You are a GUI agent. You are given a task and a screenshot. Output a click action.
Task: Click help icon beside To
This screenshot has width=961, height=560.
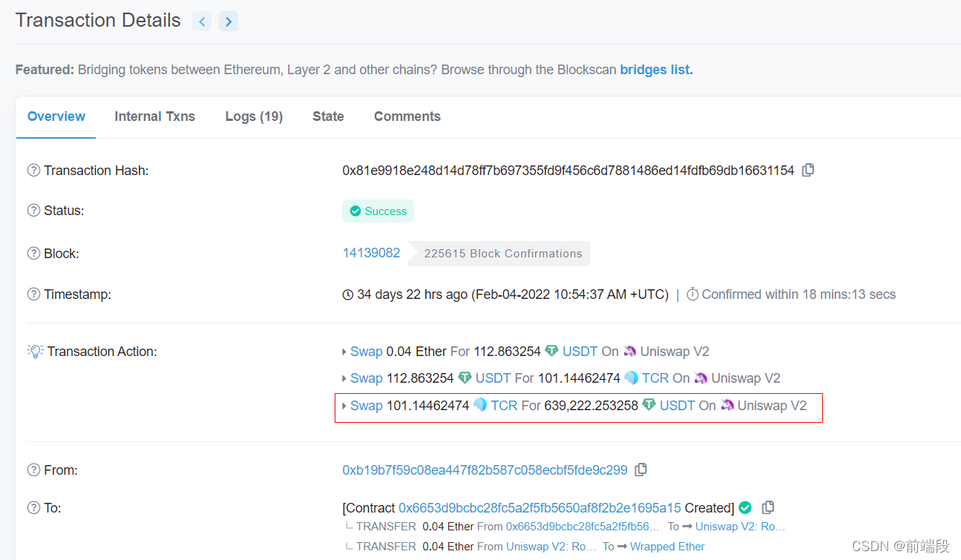(33, 508)
